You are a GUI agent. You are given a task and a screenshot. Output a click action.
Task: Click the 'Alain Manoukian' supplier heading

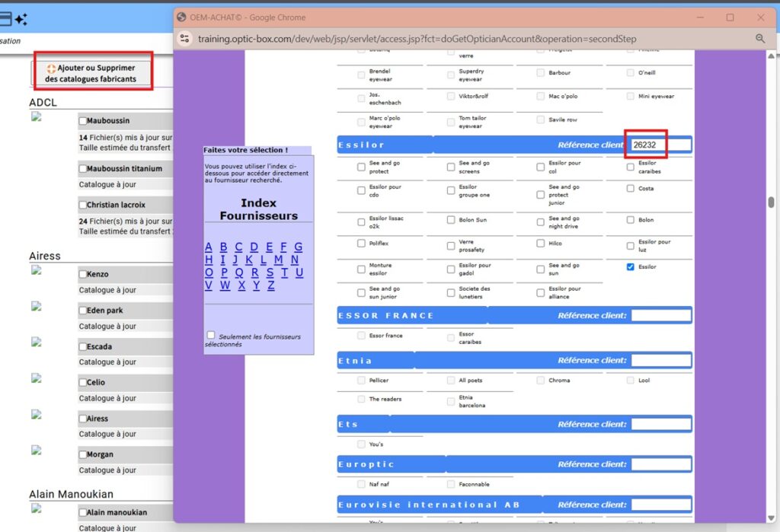[71, 494]
